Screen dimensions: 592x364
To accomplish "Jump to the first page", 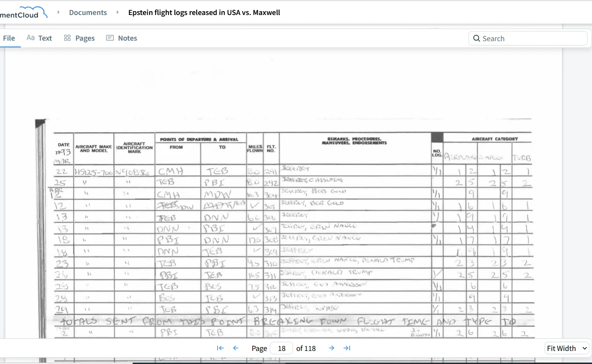I will click(x=220, y=348).
